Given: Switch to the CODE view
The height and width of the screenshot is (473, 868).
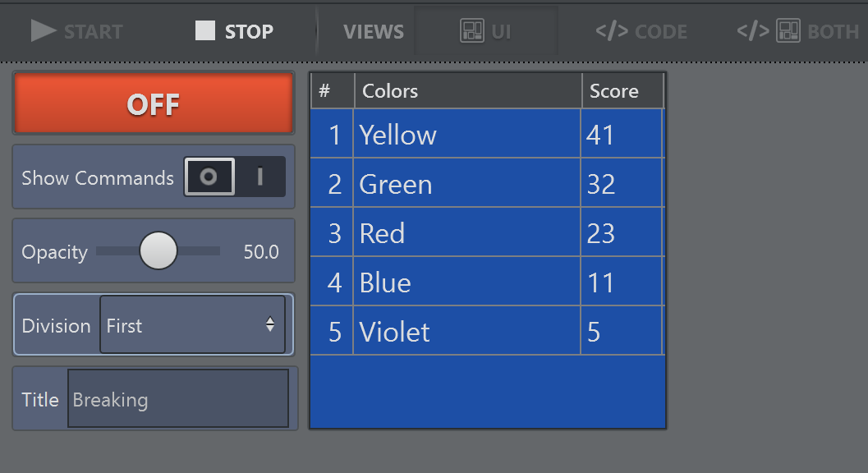Looking at the screenshot, I should pyautogui.click(x=641, y=31).
